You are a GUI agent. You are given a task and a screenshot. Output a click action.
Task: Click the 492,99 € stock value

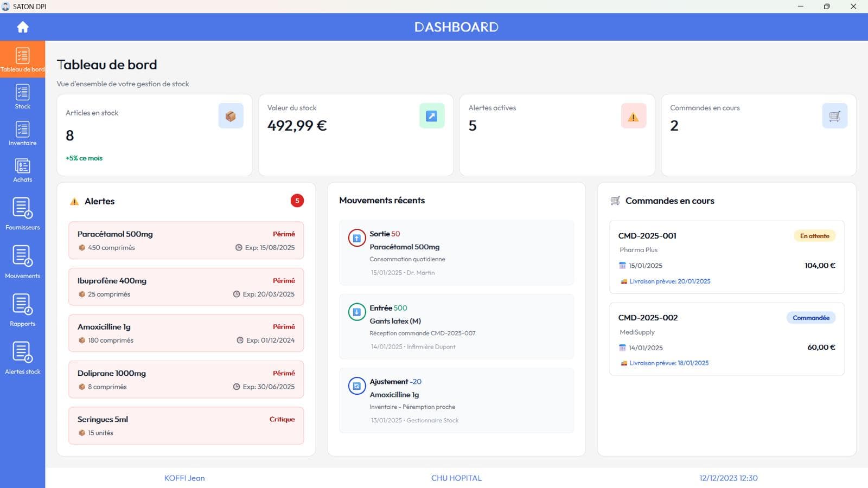(297, 126)
